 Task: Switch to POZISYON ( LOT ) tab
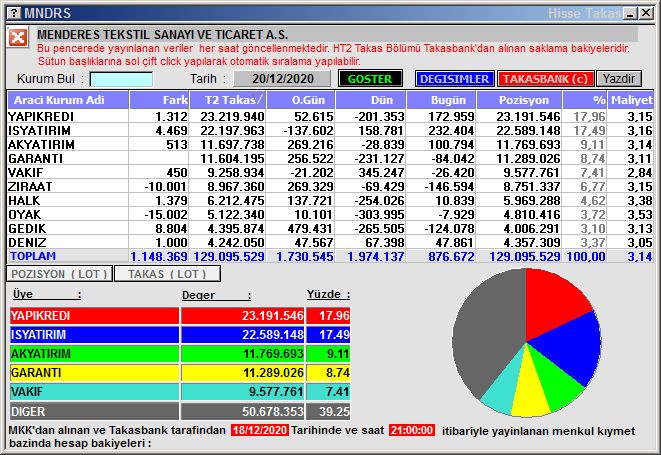59,274
